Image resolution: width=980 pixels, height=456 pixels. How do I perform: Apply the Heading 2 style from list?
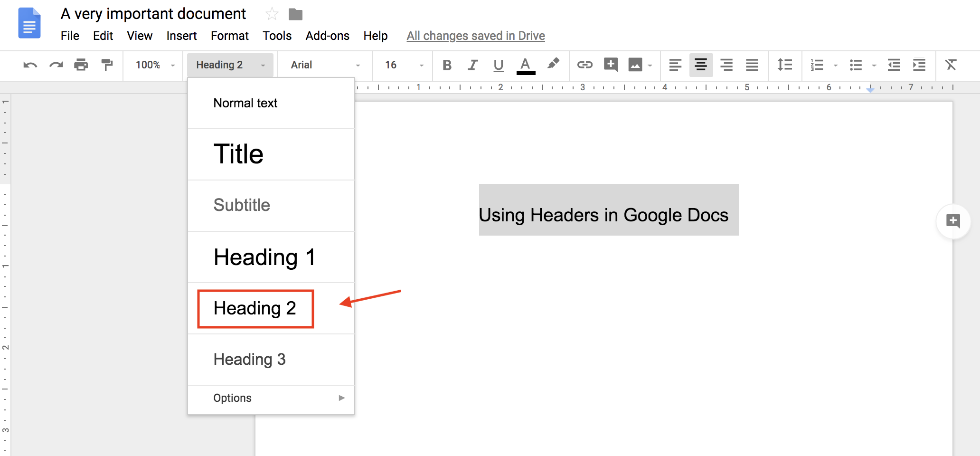271,308
